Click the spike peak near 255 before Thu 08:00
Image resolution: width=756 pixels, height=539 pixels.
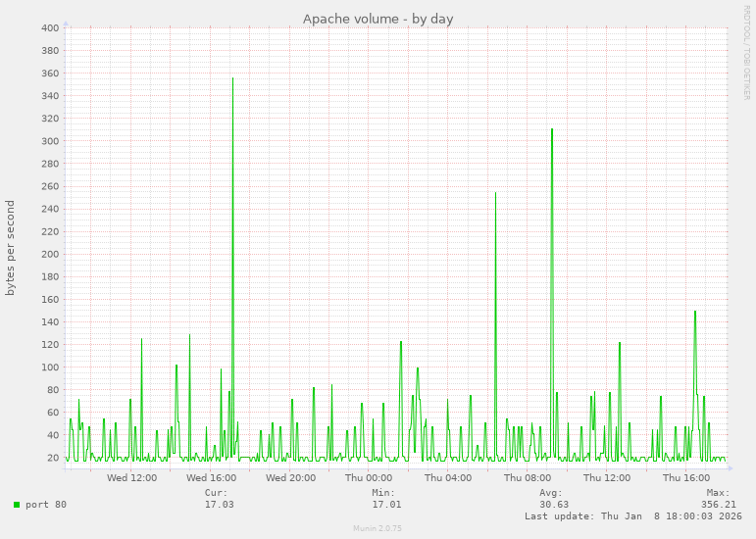click(x=495, y=193)
